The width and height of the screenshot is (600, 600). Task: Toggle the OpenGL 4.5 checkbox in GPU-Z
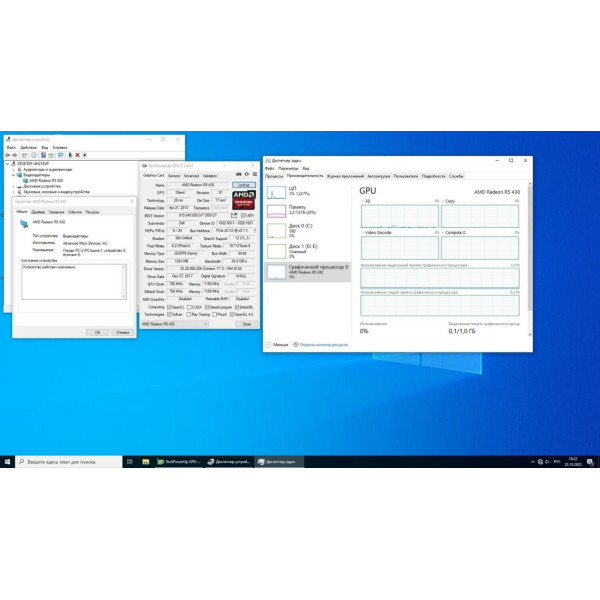(232, 315)
